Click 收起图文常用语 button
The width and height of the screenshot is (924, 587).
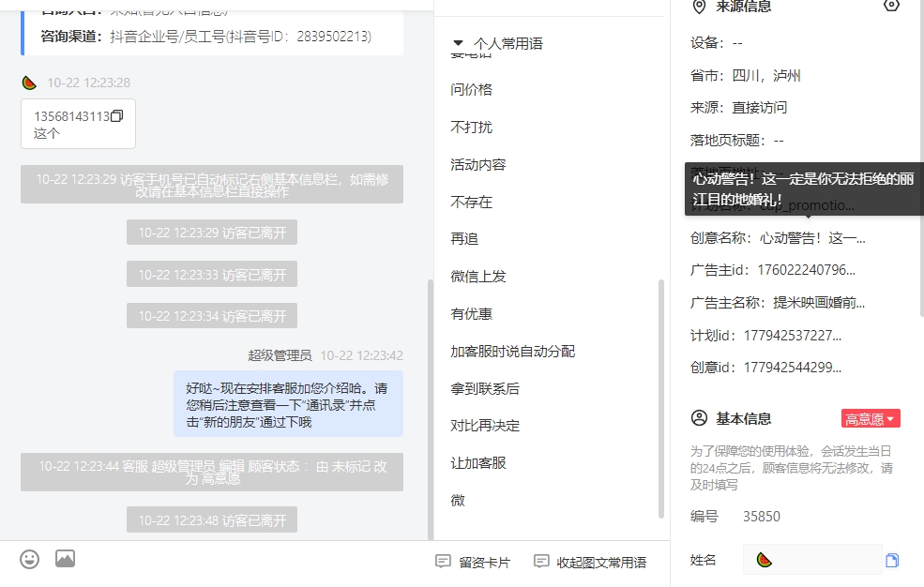pyautogui.click(x=590, y=563)
